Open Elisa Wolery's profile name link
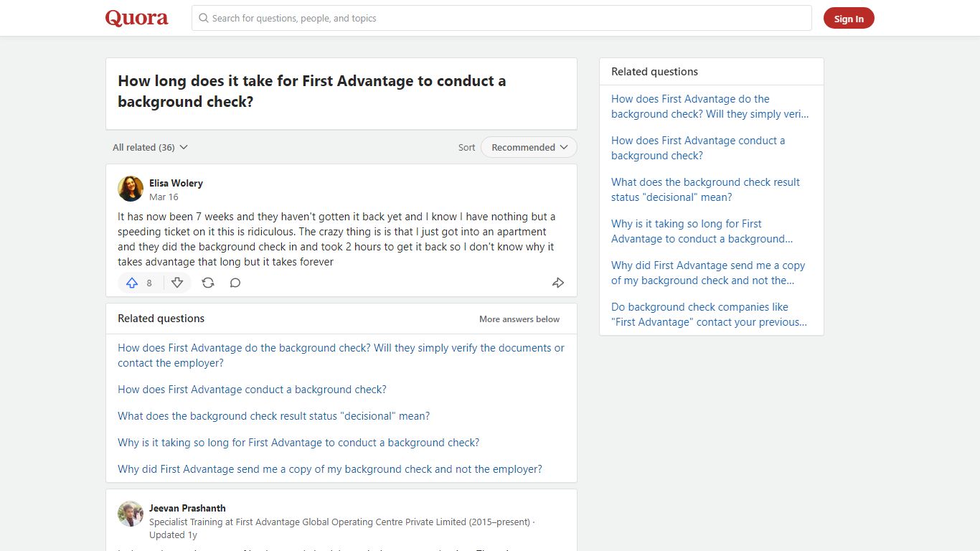This screenshot has width=980, height=551. tap(176, 183)
